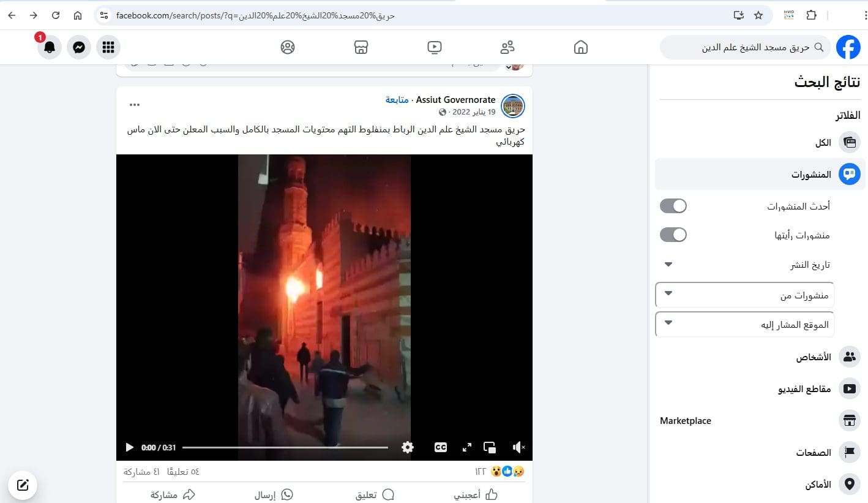Open the browser extensions puzzle icon
This screenshot has width=868, height=503.
coord(811,15)
